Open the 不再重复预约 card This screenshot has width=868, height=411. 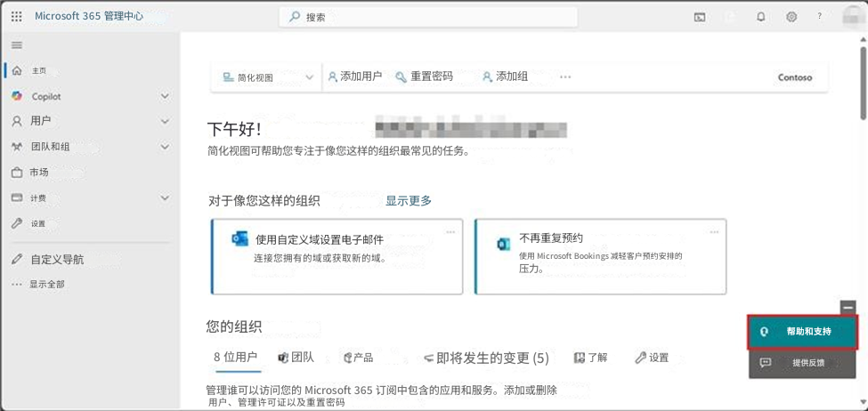[x=600, y=257]
